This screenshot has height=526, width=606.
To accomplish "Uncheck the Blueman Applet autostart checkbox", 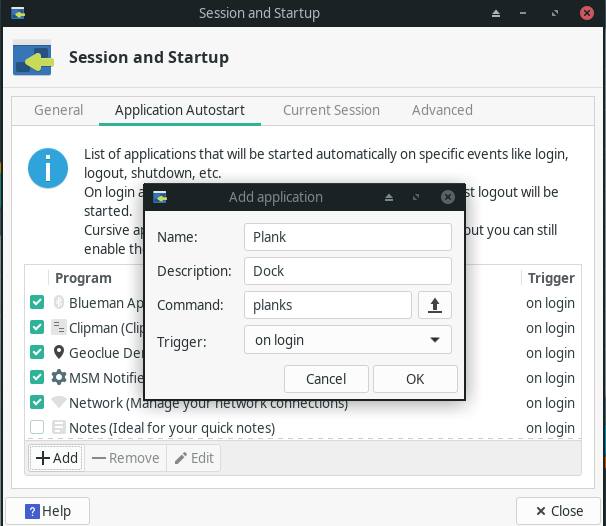I will tap(37, 302).
